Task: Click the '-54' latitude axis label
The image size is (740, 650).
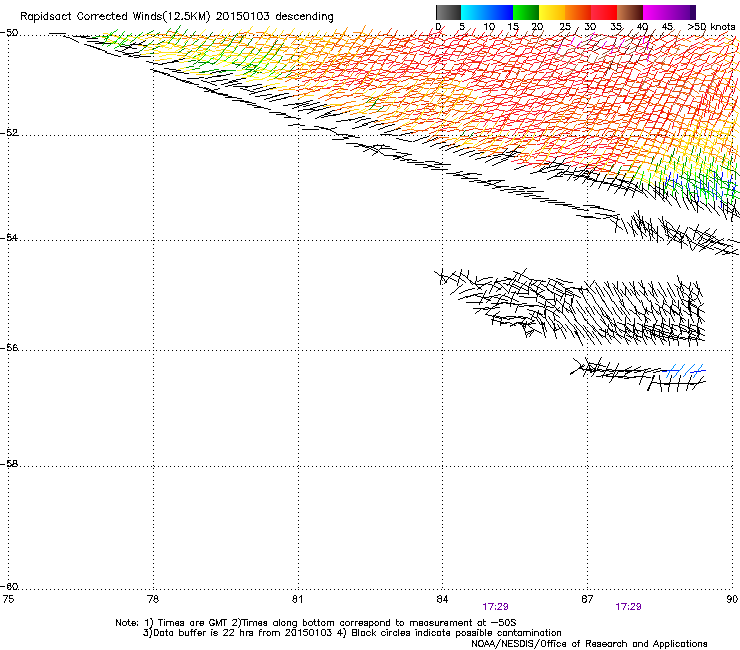Action: (x=9, y=237)
